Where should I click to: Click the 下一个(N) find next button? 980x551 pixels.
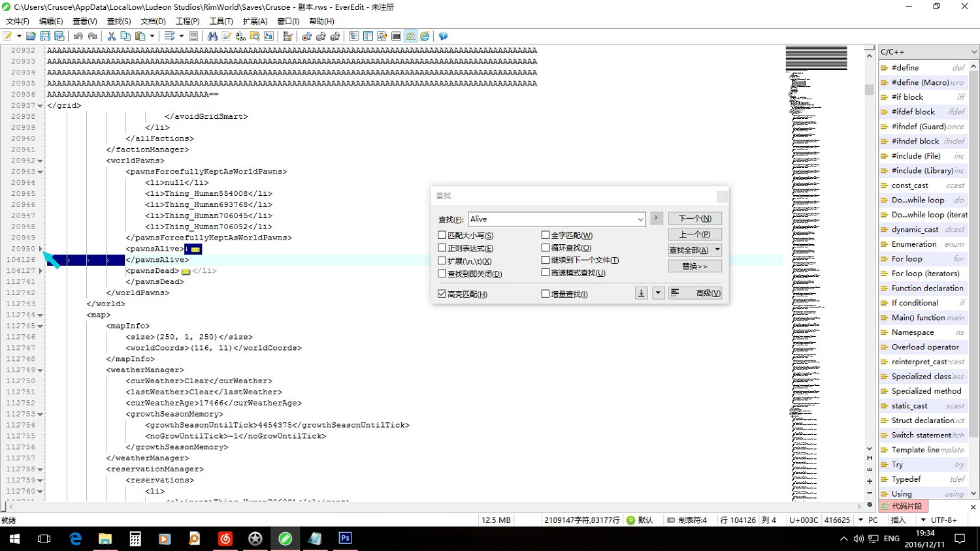pyautogui.click(x=694, y=219)
